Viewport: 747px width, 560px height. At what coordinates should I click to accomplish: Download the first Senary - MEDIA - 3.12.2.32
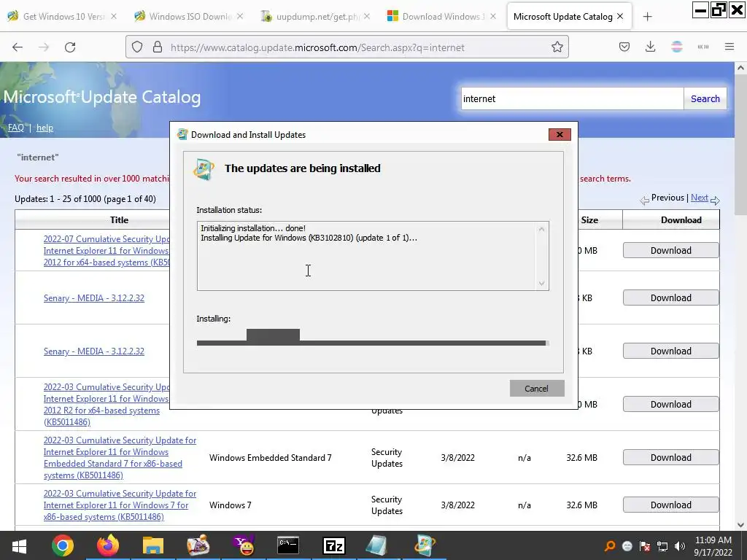tap(671, 297)
